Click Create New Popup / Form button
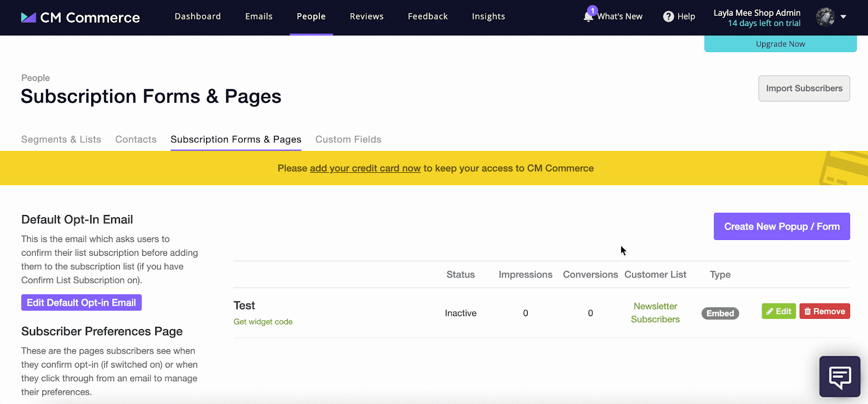This screenshot has width=868, height=404. tap(782, 226)
